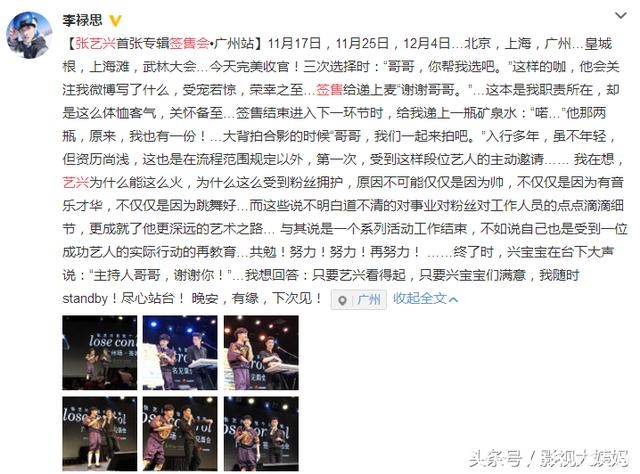Screen dimensions: 640x474
Task: Open the top-row right photo of two men
Action: tap(261, 353)
